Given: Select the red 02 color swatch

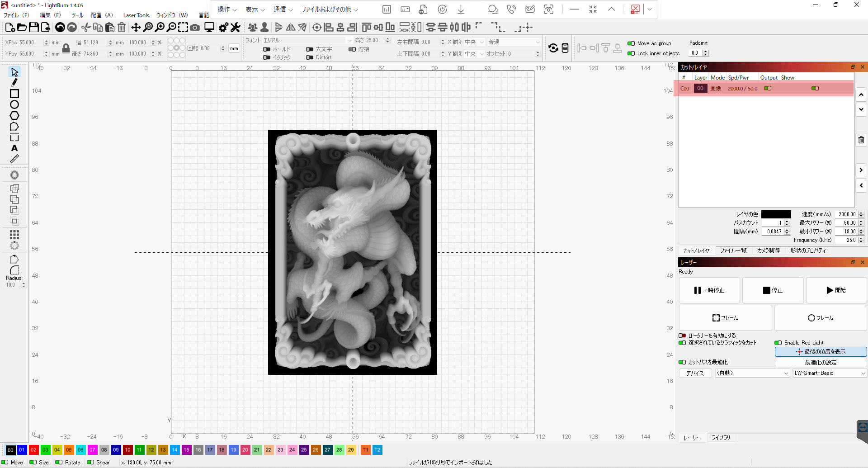Looking at the screenshot, I should point(33,450).
